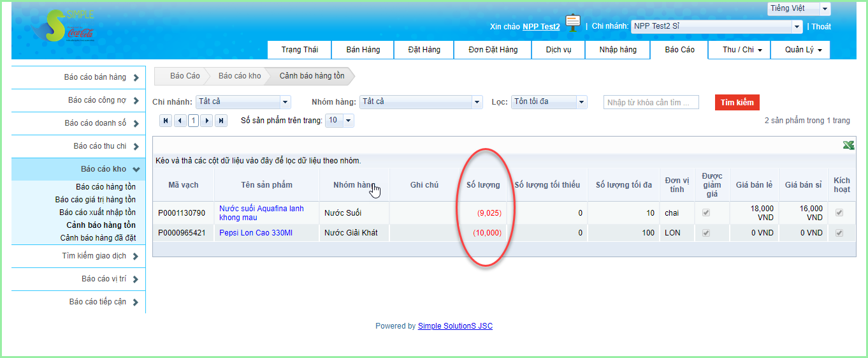Expand the Báo cáo bán hàng sidebar arrow
868x358 pixels.
point(136,78)
